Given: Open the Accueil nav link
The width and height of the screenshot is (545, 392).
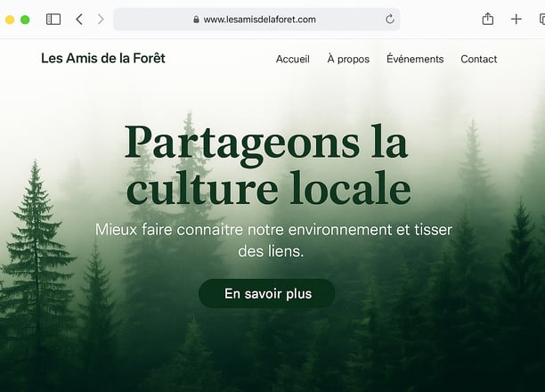Looking at the screenshot, I should click(293, 59).
